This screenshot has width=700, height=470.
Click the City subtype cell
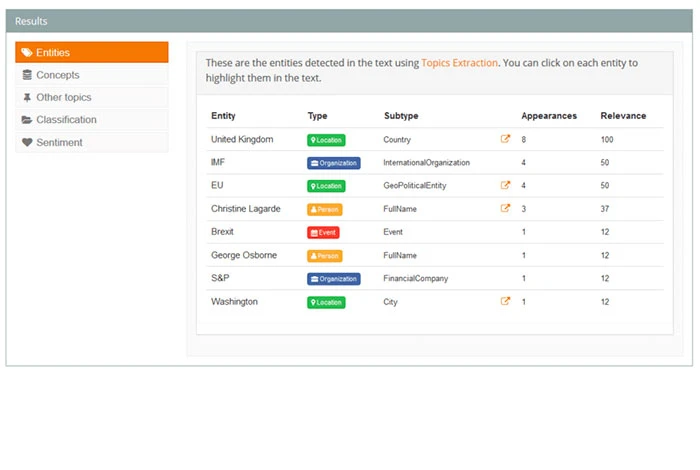(x=390, y=302)
